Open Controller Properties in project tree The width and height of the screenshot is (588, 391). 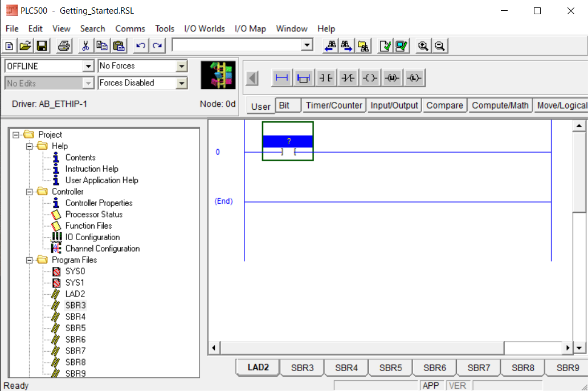tap(99, 203)
